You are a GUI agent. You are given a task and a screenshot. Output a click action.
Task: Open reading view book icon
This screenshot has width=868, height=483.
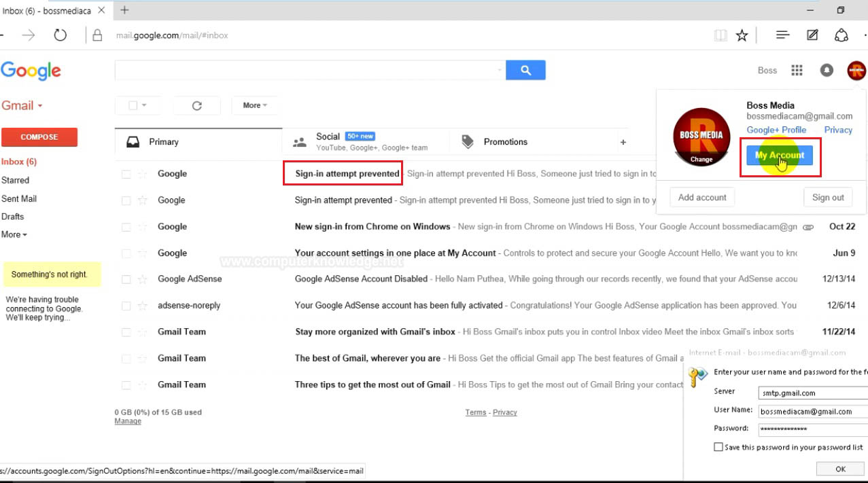coord(721,35)
